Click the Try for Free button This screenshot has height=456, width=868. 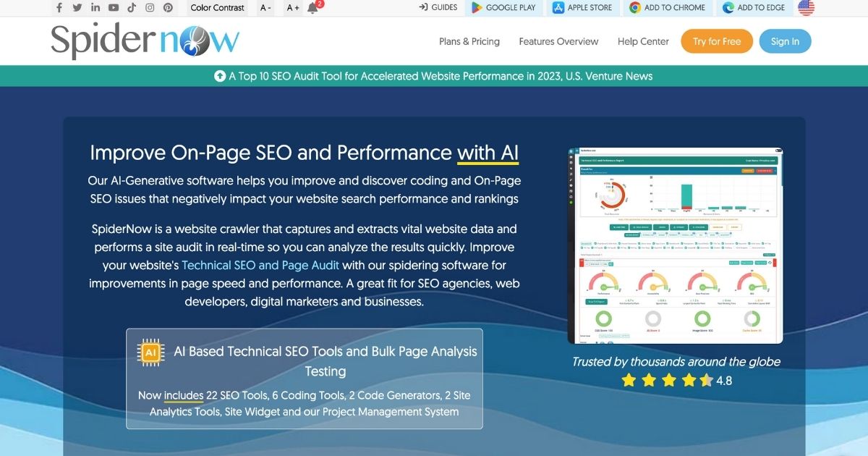click(717, 41)
